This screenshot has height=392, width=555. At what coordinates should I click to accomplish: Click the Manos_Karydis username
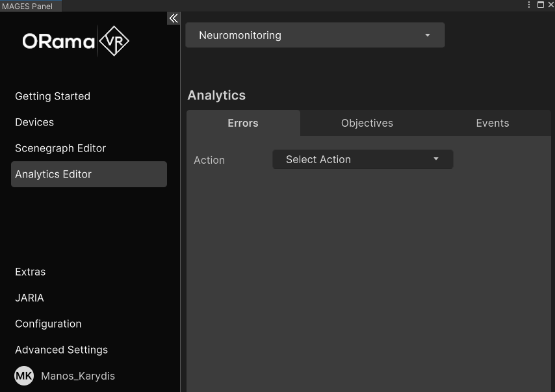pyautogui.click(x=78, y=376)
